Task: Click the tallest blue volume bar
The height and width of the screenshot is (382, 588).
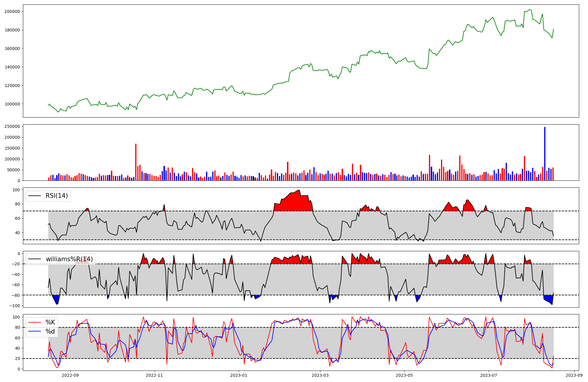Action: (544, 154)
